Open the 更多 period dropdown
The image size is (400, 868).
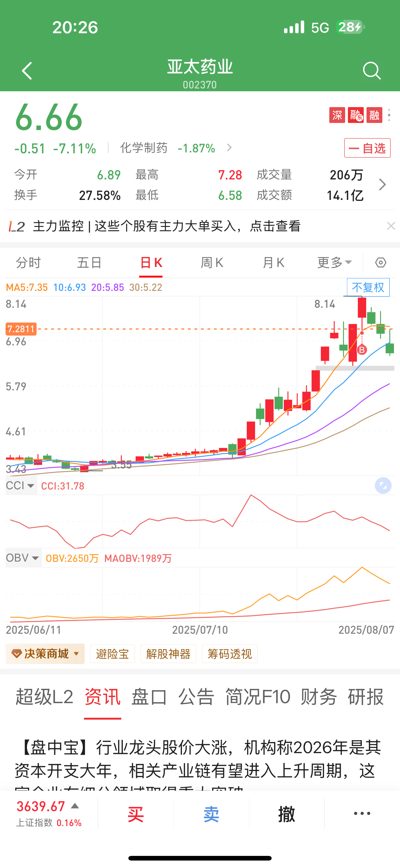click(335, 263)
